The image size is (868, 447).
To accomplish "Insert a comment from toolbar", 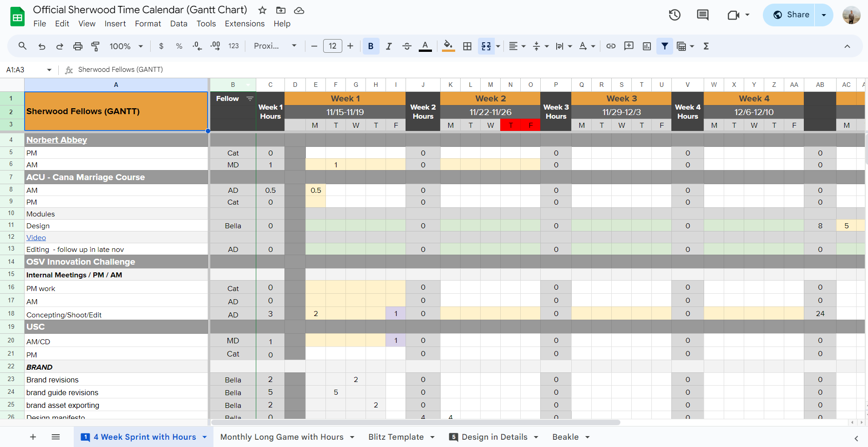I will click(x=629, y=46).
